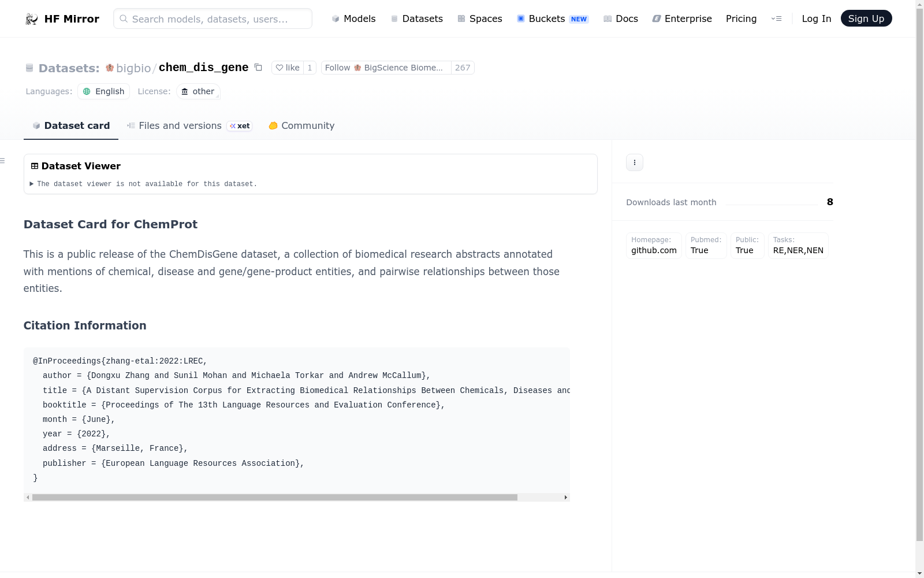
Task: Open the chem_dis_gene dataset title link
Action: pos(203,68)
